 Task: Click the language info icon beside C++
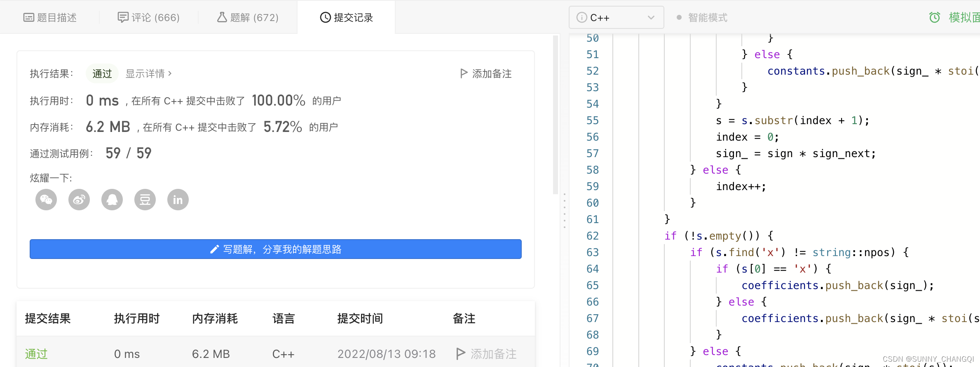click(x=581, y=17)
